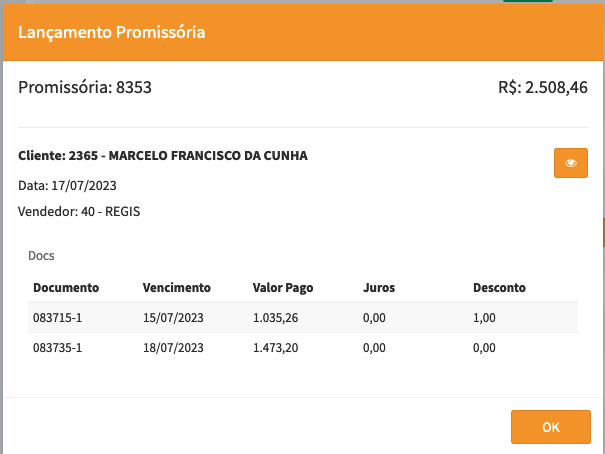
Task: Click the discount value 1,00
Action: tap(484, 318)
